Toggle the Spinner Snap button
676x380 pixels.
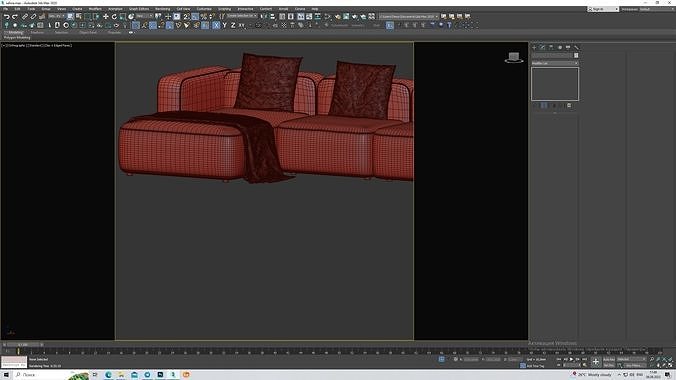[212, 16]
